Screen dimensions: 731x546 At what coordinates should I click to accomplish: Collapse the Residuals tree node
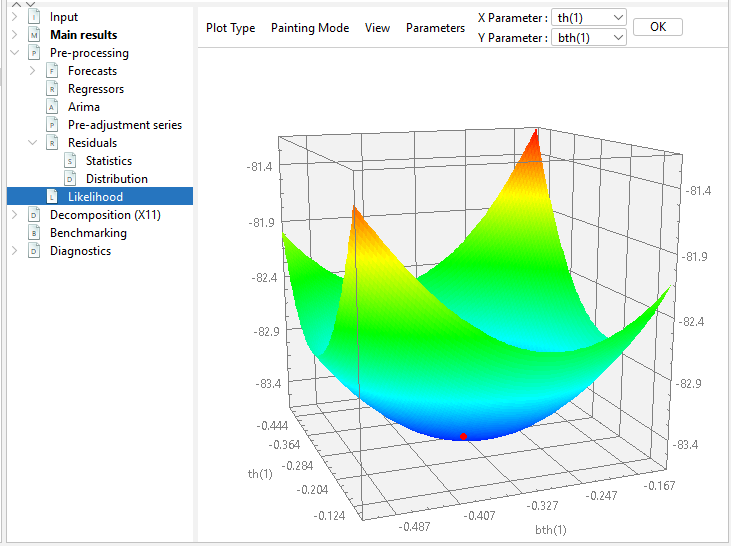tap(32, 143)
